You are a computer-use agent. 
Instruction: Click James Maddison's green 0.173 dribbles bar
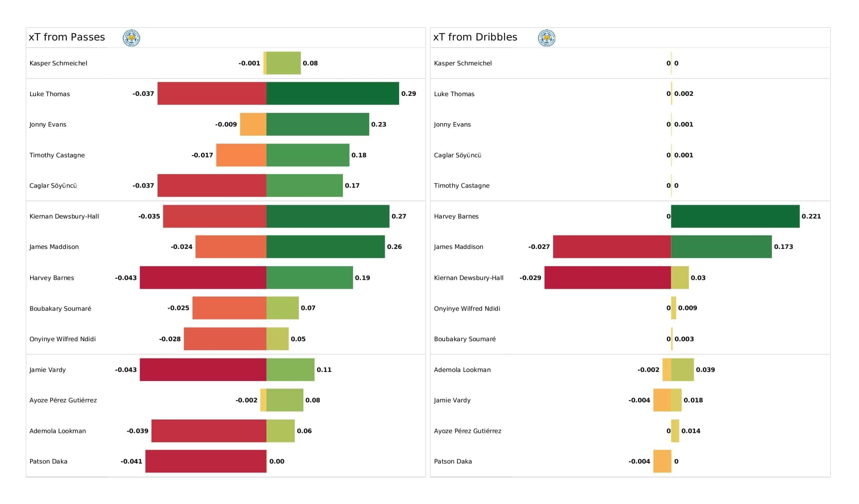(x=721, y=247)
